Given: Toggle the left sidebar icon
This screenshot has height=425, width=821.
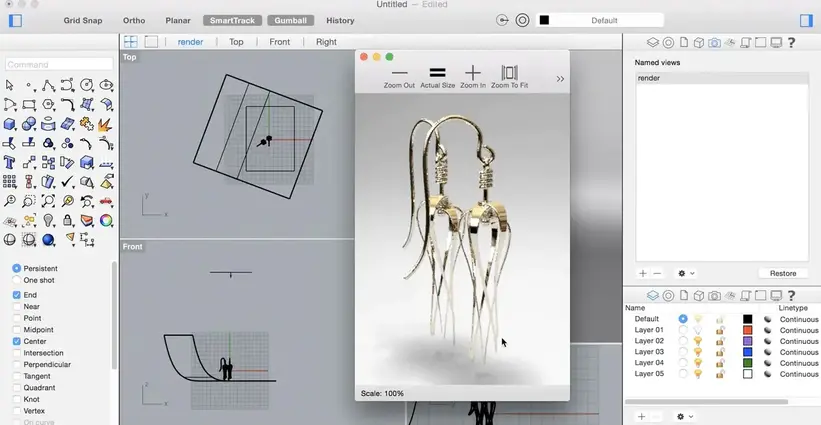Looking at the screenshot, I should [15, 20].
